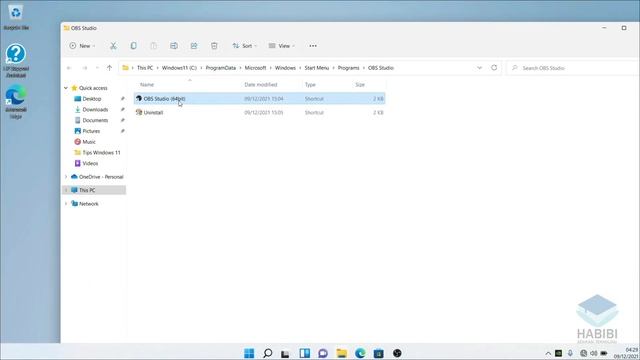Image resolution: width=640 pixels, height=360 pixels.
Task: Open Recycle Bin icon on the desktop
Action: (x=16, y=17)
